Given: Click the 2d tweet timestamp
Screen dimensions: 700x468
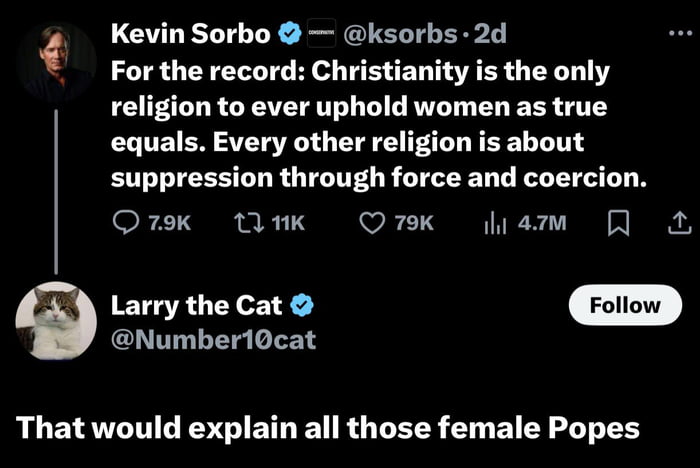Looking at the screenshot, I should [x=490, y=34].
